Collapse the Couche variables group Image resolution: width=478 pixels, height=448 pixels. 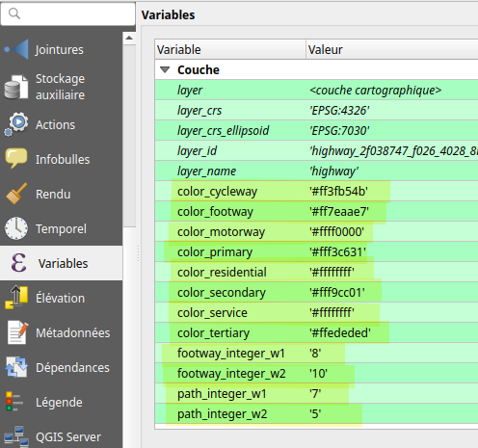165,69
